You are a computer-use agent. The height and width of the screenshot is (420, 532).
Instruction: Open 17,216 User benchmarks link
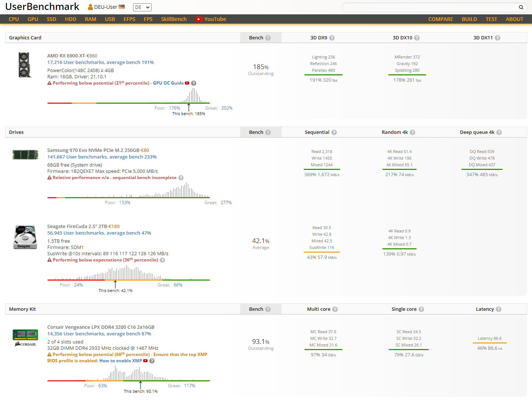(100, 63)
